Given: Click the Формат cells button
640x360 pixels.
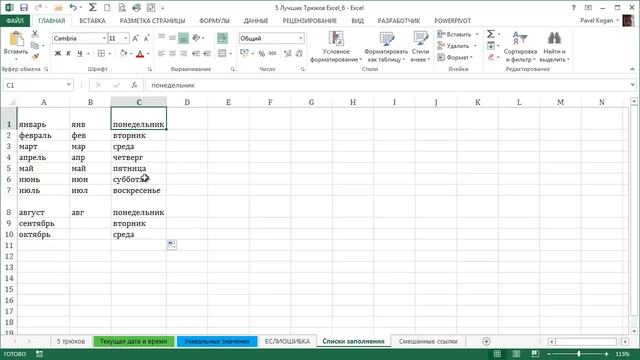Looking at the screenshot, I should click(x=455, y=57).
